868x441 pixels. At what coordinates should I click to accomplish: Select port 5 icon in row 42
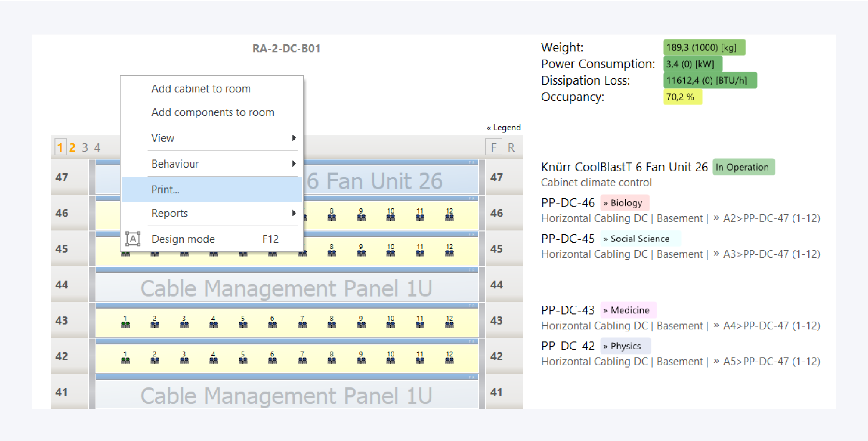pyautogui.click(x=243, y=360)
